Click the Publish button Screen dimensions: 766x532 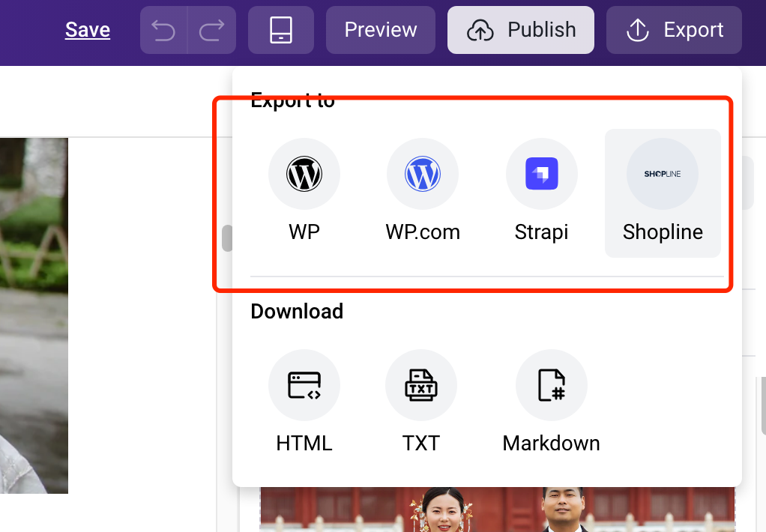coord(521,30)
